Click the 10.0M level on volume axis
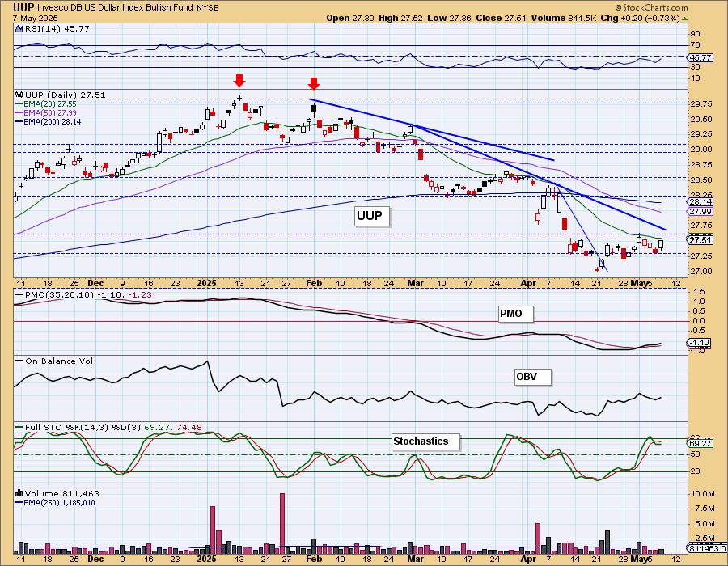The width and height of the screenshot is (728, 566). point(701,494)
